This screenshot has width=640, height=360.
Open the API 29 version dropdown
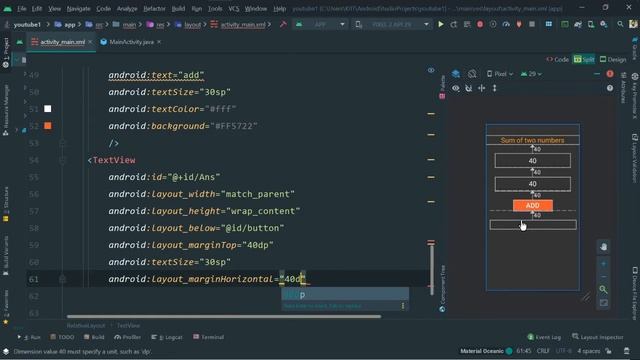[531, 74]
